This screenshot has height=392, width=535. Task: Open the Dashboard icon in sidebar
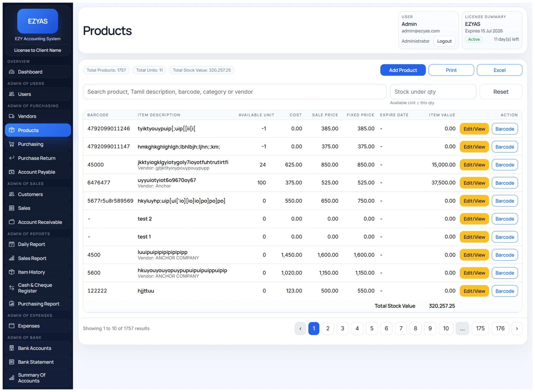click(x=12, y=72)
